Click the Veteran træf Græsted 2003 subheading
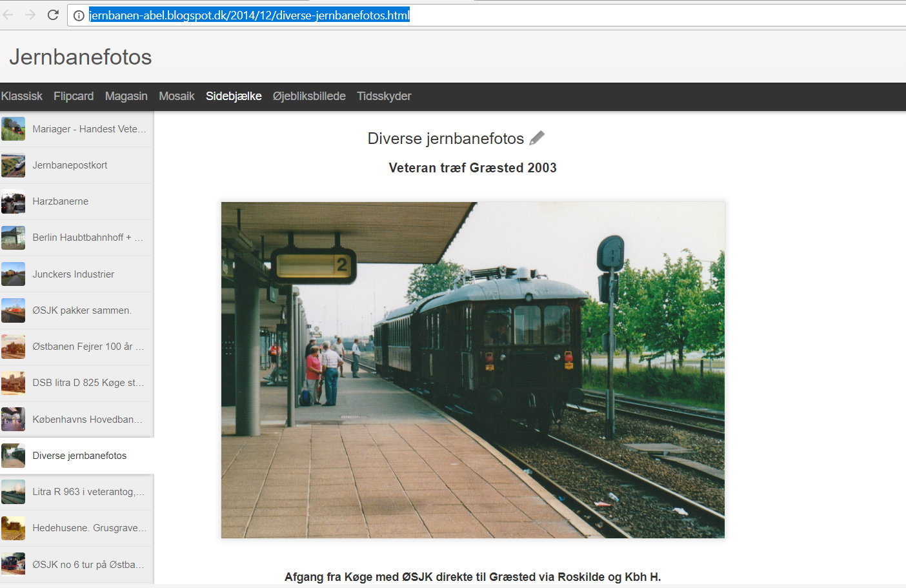 (473, 168)
